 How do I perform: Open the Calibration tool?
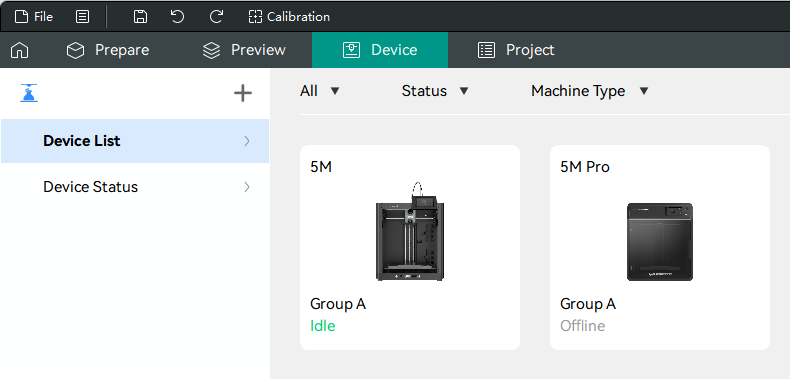(289, 17)
